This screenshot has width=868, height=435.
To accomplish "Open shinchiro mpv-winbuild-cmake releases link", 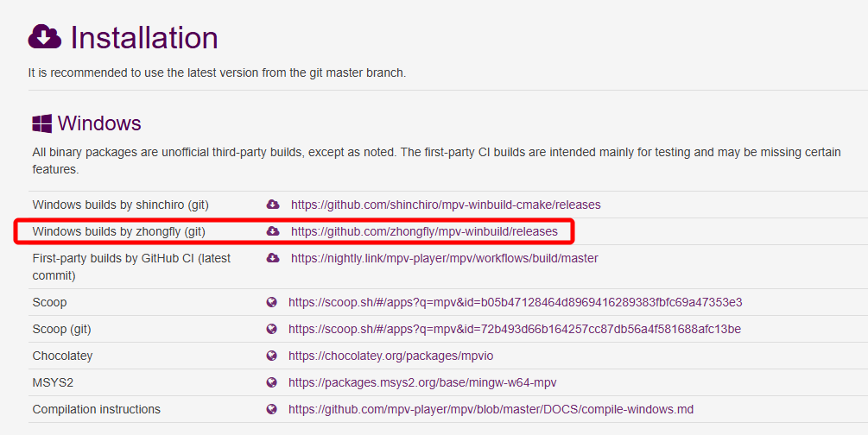I will point(446,205).
